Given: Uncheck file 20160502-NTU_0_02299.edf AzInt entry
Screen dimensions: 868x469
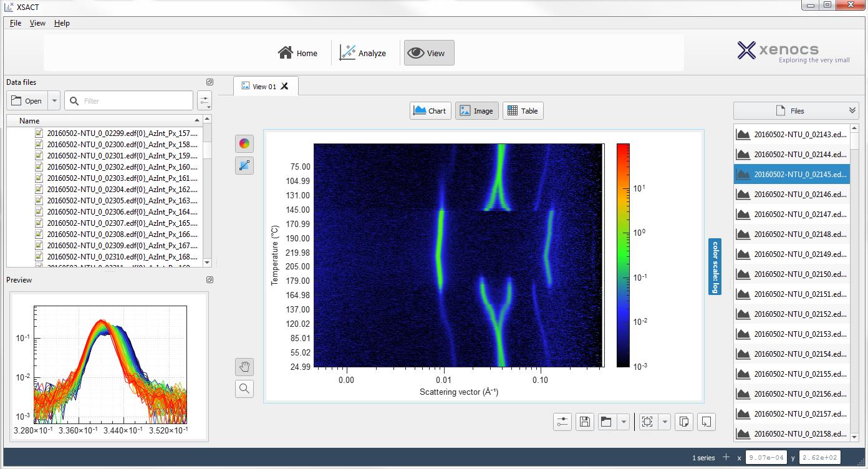Looking at the screenshot, I should pyautogui.click(x=39, y=133).
